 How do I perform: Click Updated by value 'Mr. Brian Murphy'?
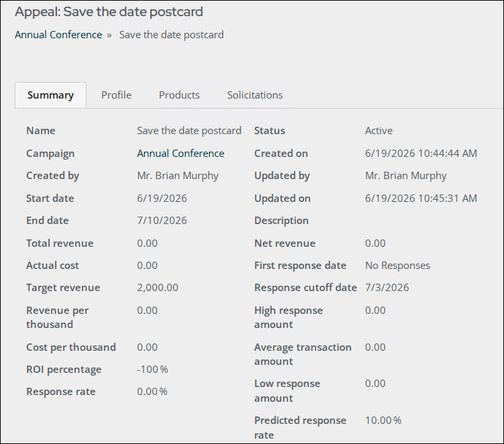pos(405,176)
